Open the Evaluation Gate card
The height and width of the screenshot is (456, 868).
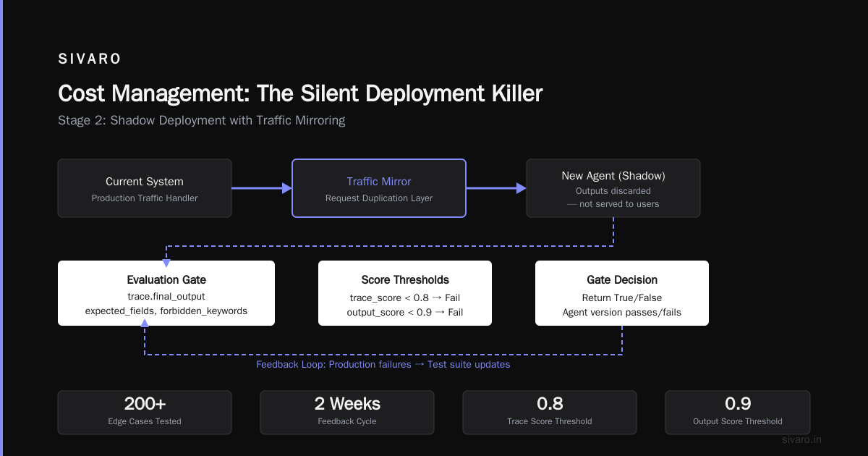pos(166,293)
